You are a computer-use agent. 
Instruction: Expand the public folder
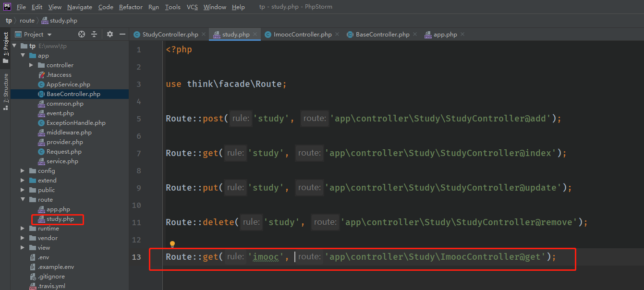coord(23,190)
